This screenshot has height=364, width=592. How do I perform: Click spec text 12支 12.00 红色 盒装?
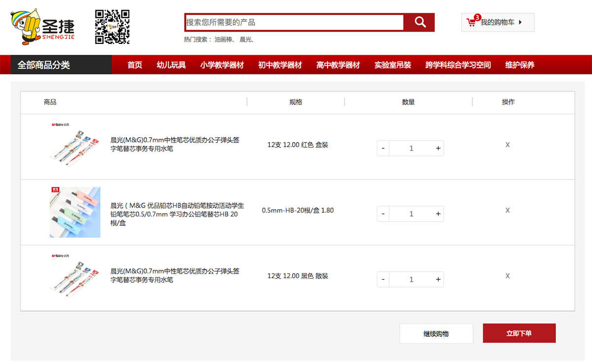pyautogui.click(x=298, y=145)
